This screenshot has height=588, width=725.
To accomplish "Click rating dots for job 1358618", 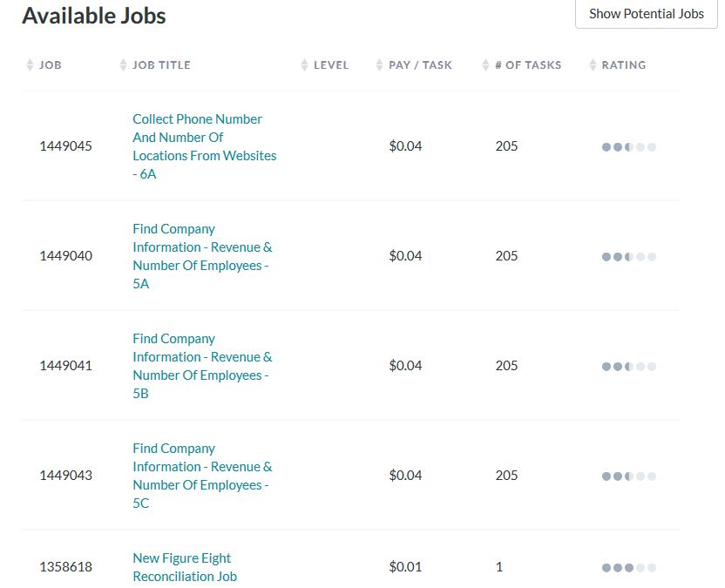I will pos(628,568).
